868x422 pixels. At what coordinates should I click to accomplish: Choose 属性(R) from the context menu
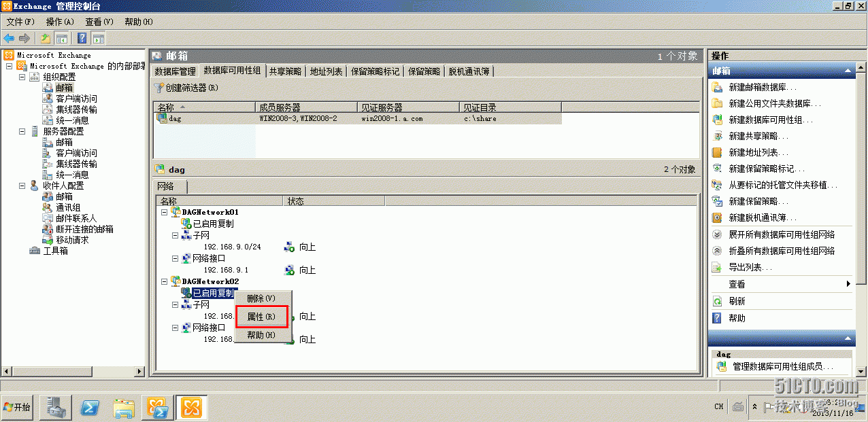(262, 317)
